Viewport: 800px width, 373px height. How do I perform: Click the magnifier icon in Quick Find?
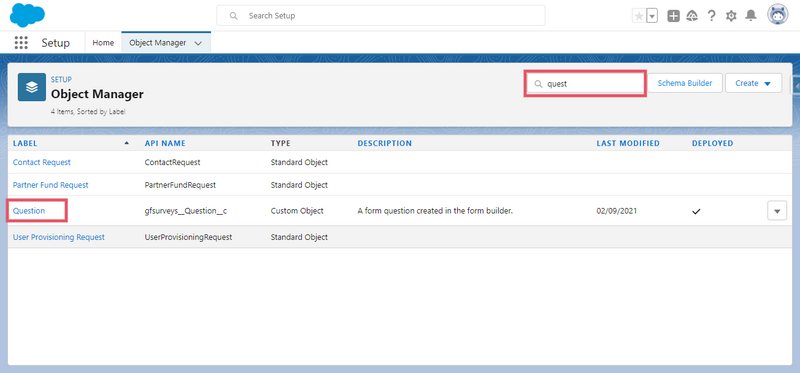tap(538, 84)
